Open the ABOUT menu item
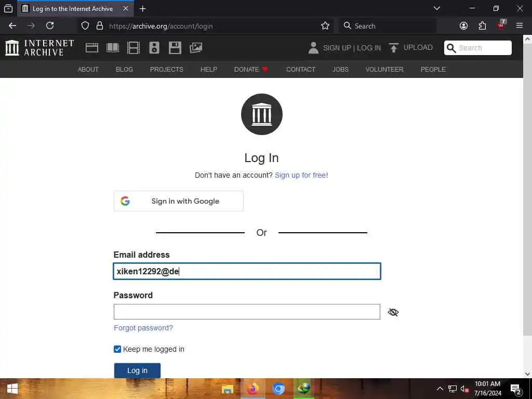532x399 pixels. (88, 69)
